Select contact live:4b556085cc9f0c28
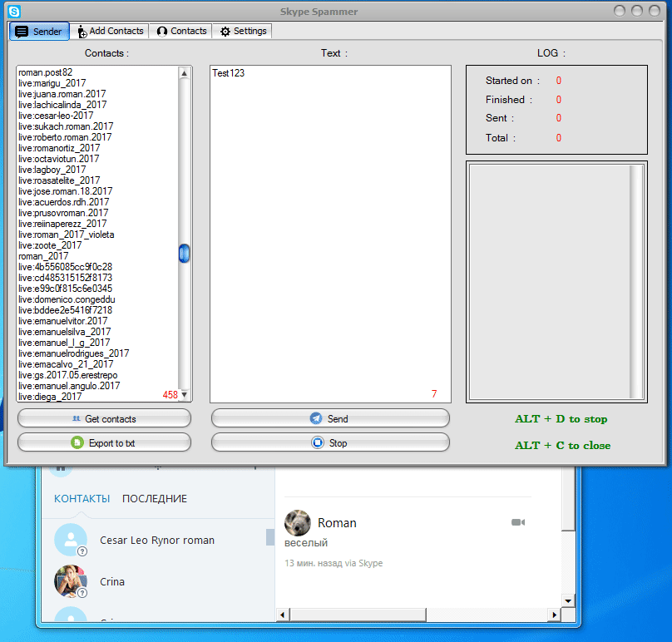 [65, 267]
